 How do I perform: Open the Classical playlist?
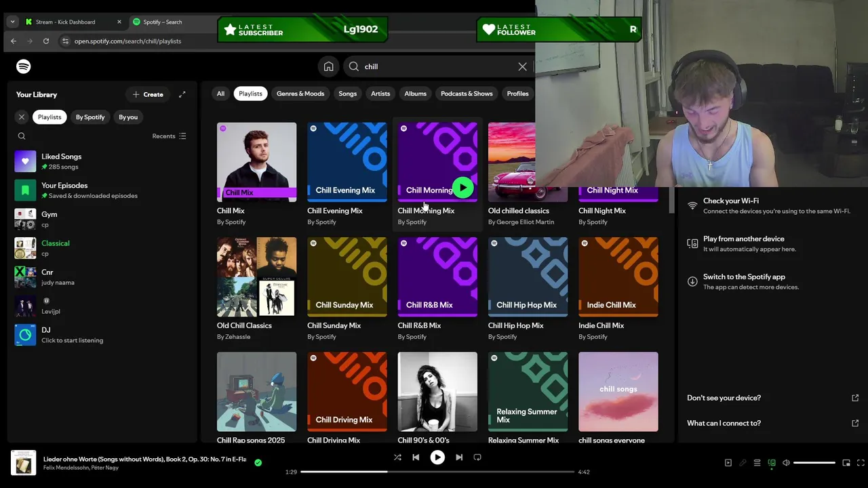tap(102, 248)
